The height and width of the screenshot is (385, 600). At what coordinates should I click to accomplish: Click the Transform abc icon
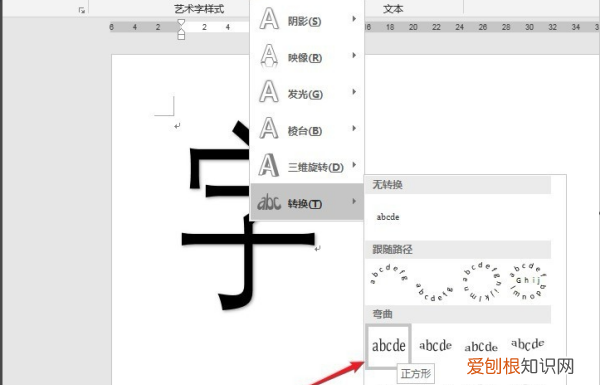[269, 202]
